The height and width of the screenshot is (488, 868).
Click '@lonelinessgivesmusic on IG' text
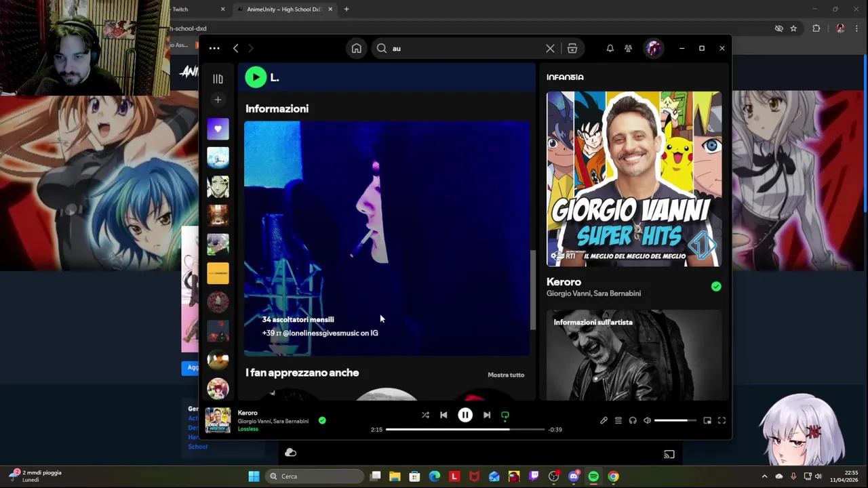tap(330, 333)
